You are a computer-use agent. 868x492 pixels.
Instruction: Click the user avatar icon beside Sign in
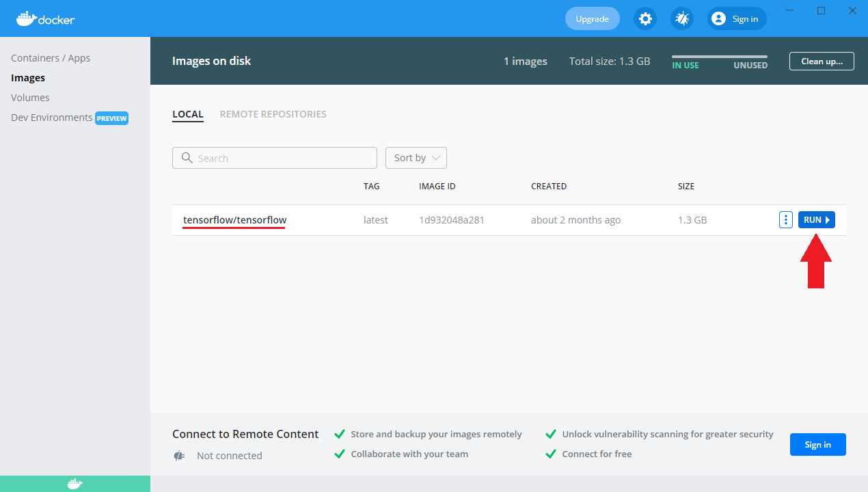(718, 18)
